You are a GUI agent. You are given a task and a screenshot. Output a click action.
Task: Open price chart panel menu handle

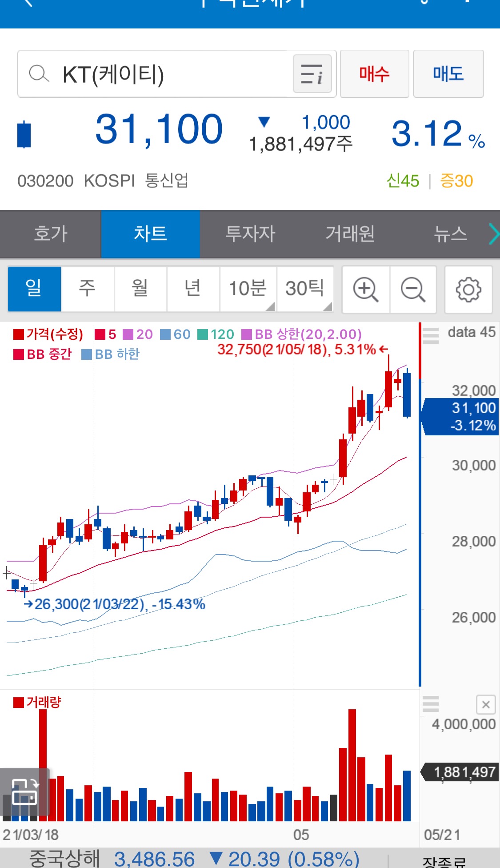pyautogui.click(x=430, y=335)
